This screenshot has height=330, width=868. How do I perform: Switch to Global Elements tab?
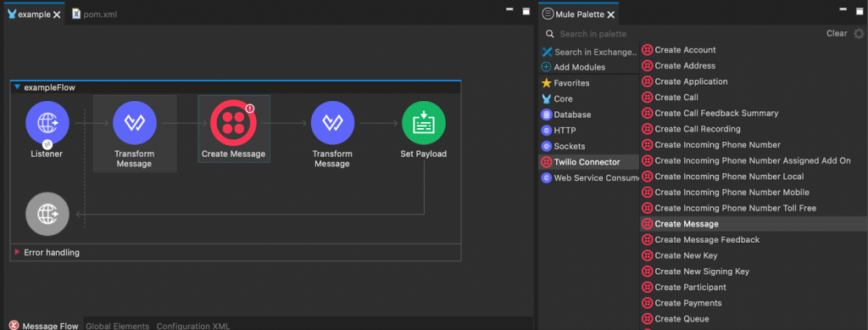click(x=117, y=326)
